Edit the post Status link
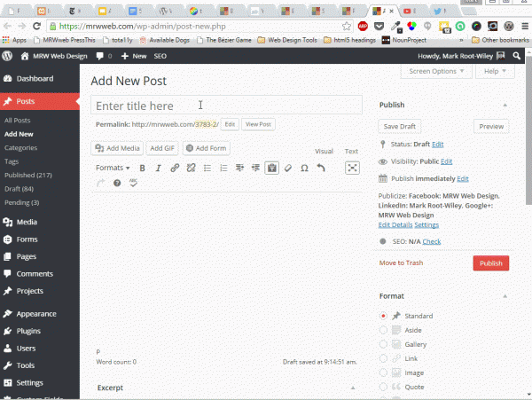532x400 pixels. 438,145
